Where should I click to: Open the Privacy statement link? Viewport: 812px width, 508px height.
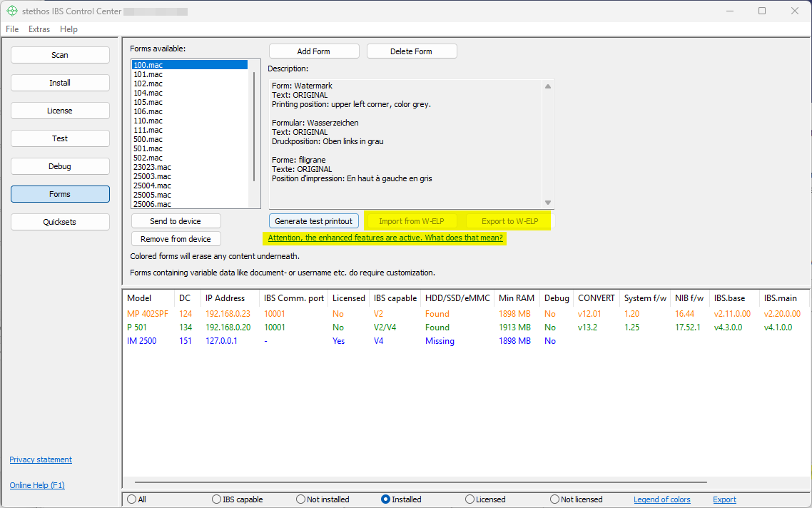click(x=41, y=459)
